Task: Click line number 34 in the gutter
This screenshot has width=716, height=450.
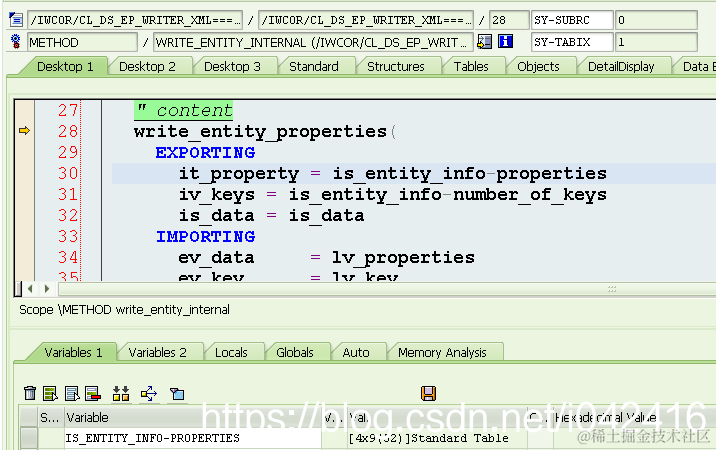Action: pyautogui.click(x=68, y=257)
